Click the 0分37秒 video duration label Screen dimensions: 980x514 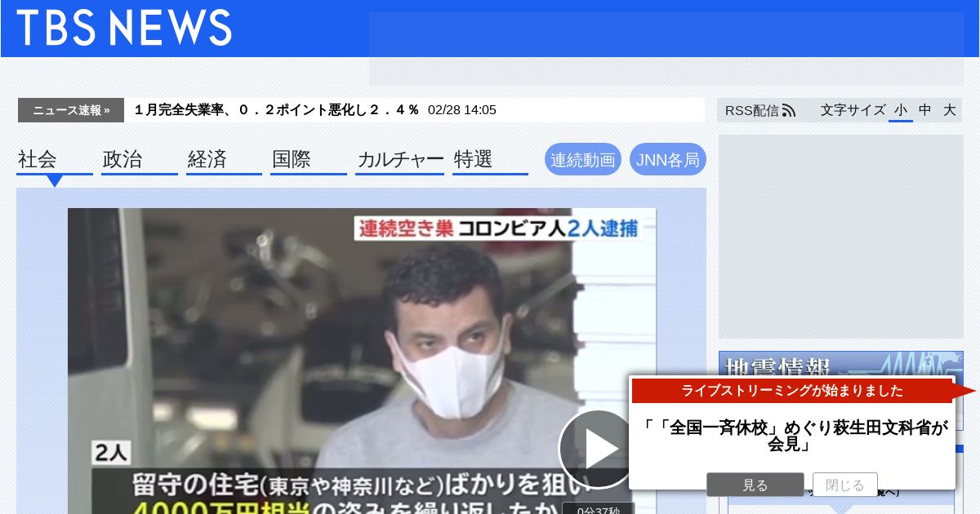coord(599,509)
